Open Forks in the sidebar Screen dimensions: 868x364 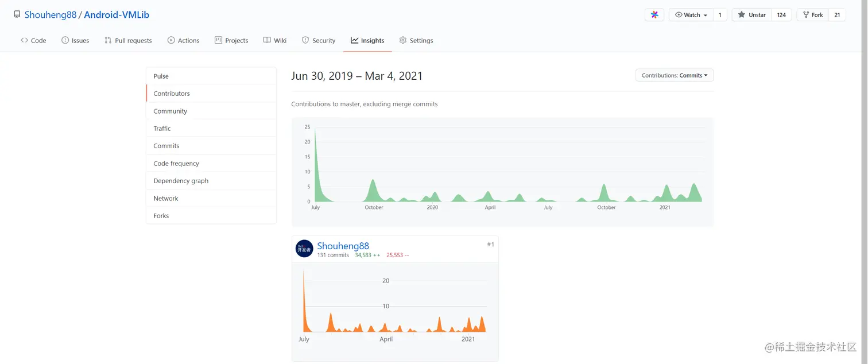[x=211, y=216]
